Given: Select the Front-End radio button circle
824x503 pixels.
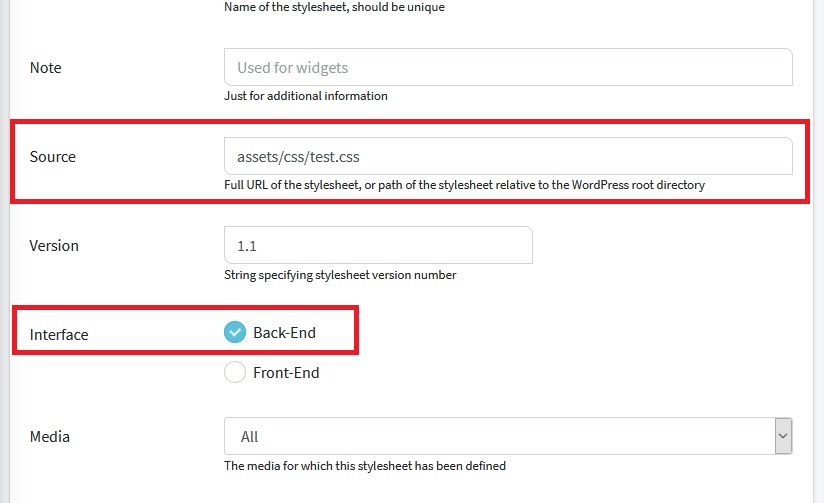Looking at the screenshot, I should (235, 373).
